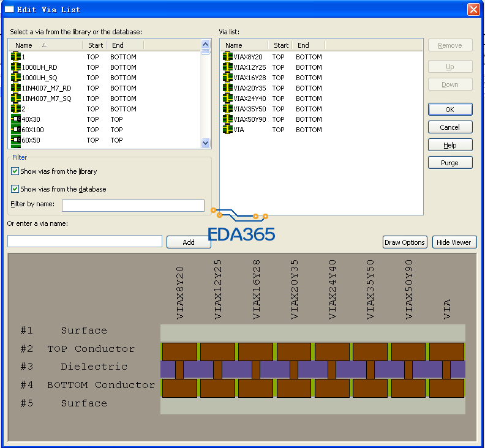The height and width of the screenshot is (448, 485).
Task: Select the VIA entry icon in via list
Action: pyautogui.click(x=228, y=130)
